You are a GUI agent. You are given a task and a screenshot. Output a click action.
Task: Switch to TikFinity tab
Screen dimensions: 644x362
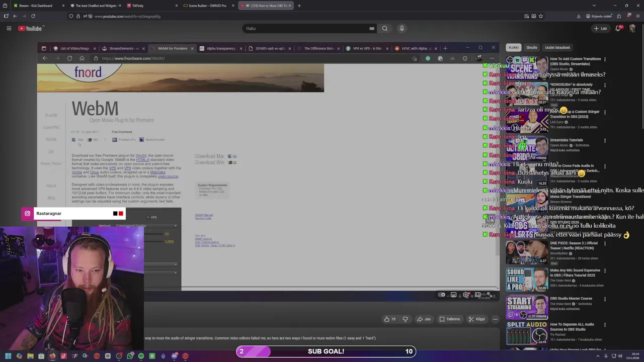[151, 6]
